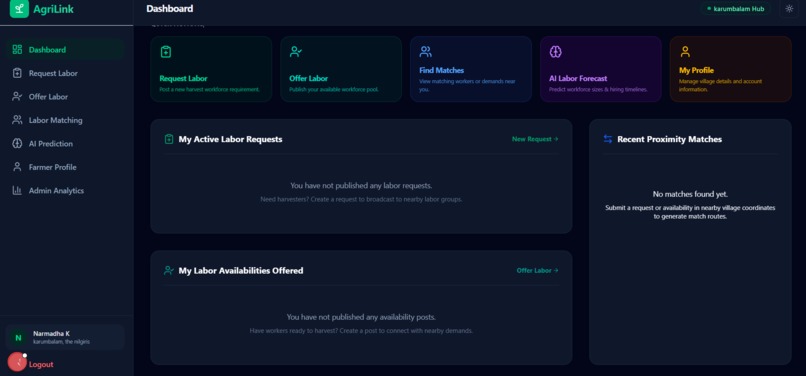
Task: Click 'You have not published any availability posts.'
Action: [361, 317]
